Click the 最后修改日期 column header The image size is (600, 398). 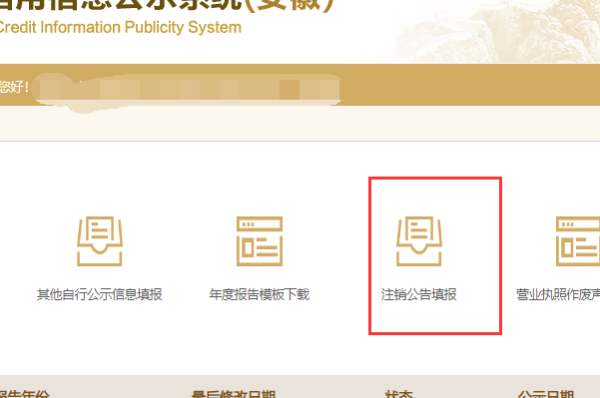pos(233,394)
